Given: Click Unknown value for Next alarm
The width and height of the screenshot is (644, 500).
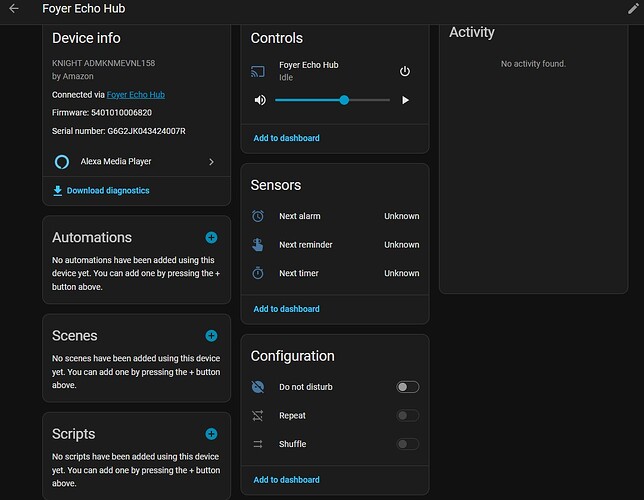Looking at the screenshot, I should coord(402,216).
